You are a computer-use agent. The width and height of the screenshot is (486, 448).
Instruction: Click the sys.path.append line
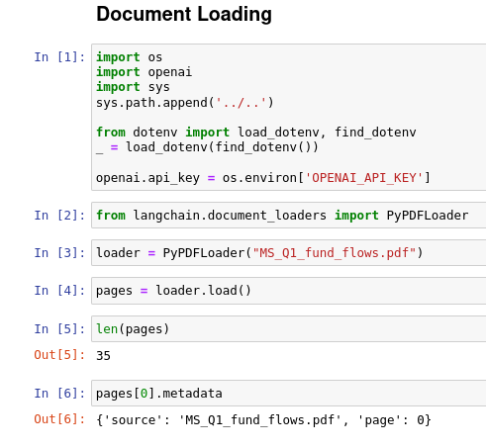(185, 103)
